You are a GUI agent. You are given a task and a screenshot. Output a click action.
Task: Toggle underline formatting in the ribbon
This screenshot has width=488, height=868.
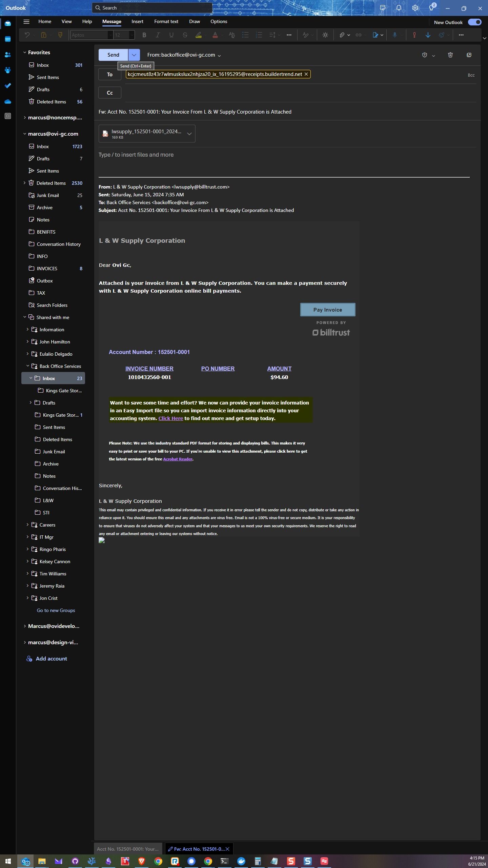pos(171,35)
